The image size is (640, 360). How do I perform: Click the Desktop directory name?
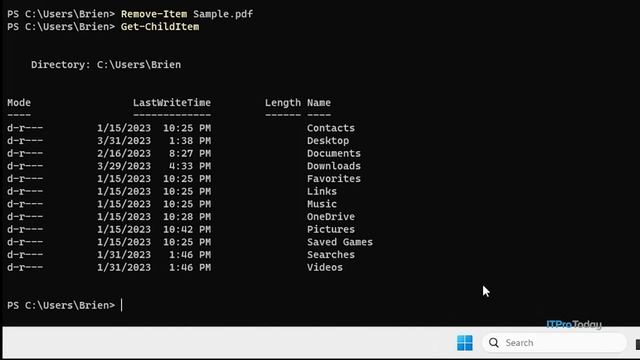click(x=328, y=141)
